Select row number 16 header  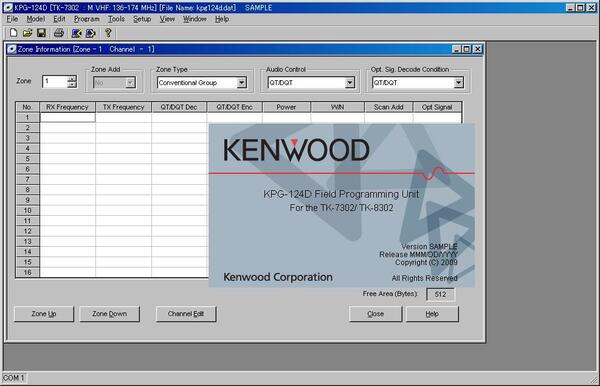click(28, 272)
